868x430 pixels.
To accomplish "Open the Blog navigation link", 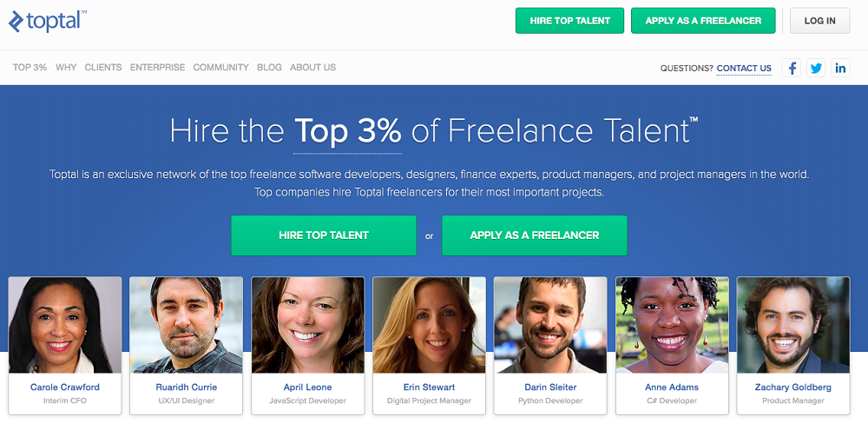I will click(269, 68).
